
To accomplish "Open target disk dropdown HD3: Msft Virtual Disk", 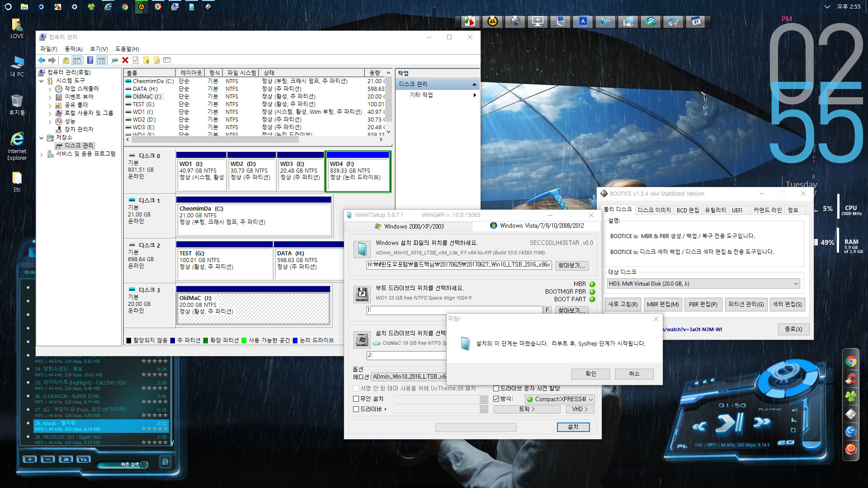I will click(703, 284).
